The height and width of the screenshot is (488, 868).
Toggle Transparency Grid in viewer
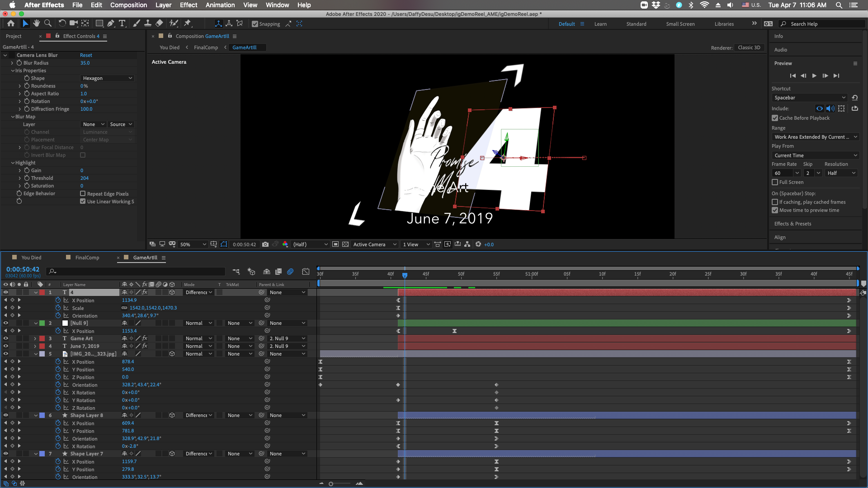click(x=345, y=244)
